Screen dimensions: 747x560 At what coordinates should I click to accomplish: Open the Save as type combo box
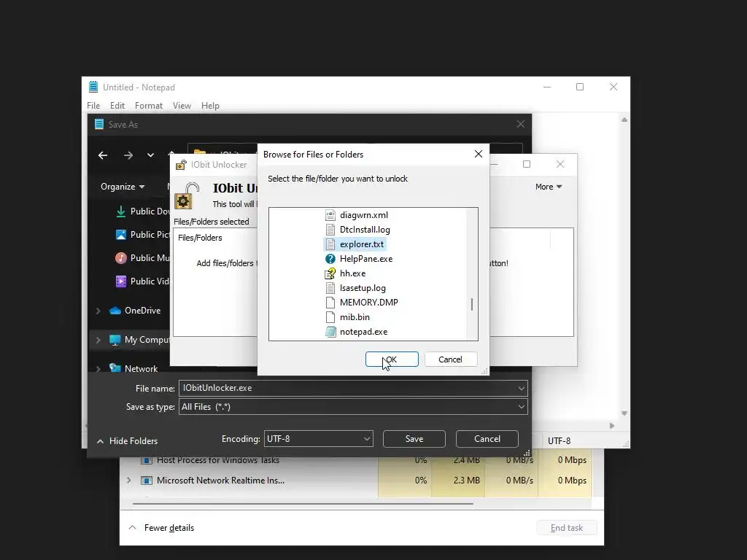coord(353,407)
